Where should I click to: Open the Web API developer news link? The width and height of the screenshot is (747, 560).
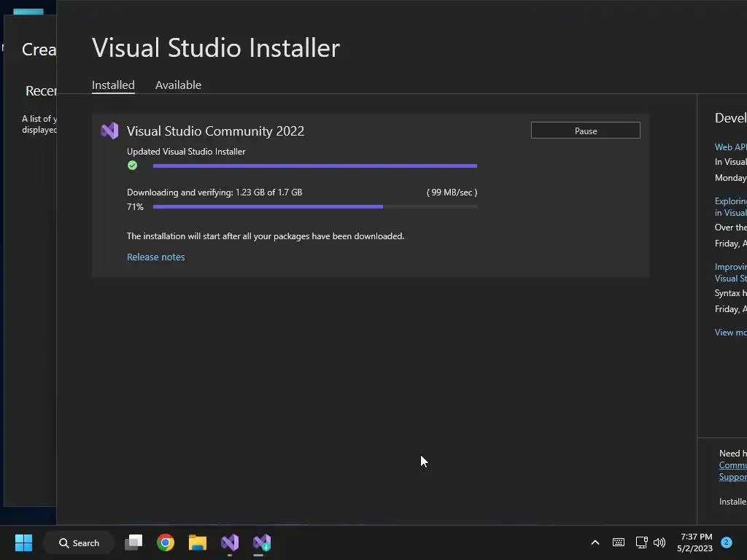coord(731,147)
